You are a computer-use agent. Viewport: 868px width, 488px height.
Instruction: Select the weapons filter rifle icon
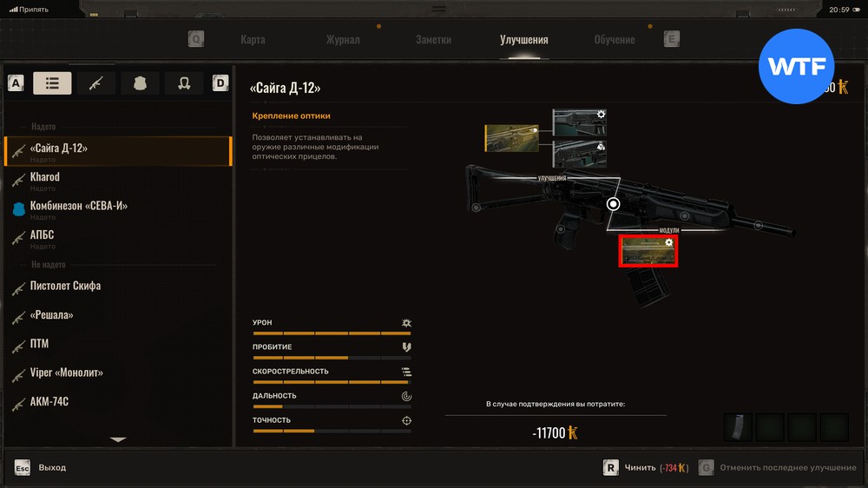pyautogui.click(x=96, y=83)
